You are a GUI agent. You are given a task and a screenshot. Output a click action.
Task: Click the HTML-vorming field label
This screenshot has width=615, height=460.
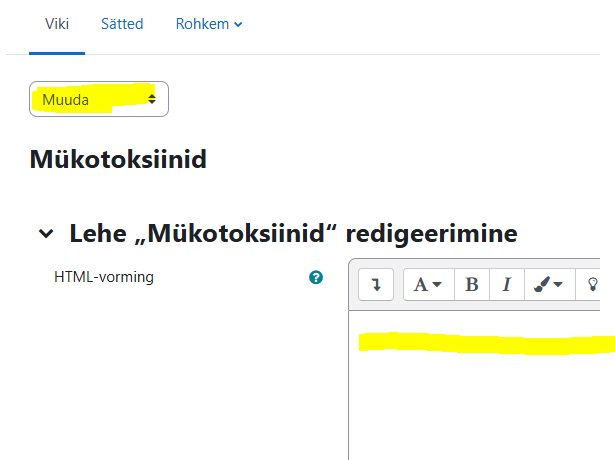click(104, 277)
